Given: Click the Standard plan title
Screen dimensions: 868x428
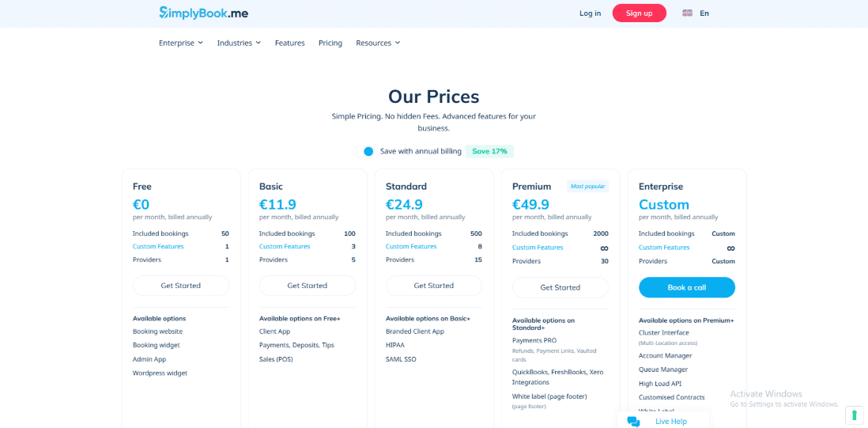Looking at the screenshot, I should point(406,187).
